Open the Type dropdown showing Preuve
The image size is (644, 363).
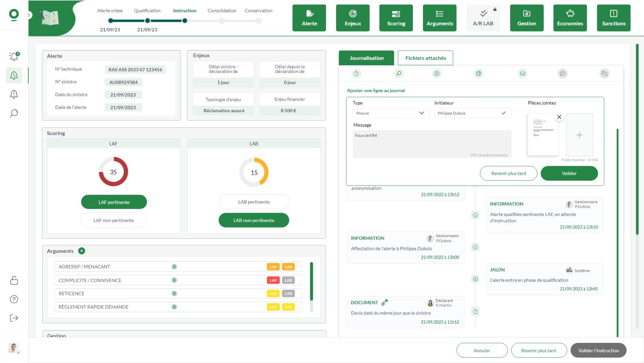point(390,113)
